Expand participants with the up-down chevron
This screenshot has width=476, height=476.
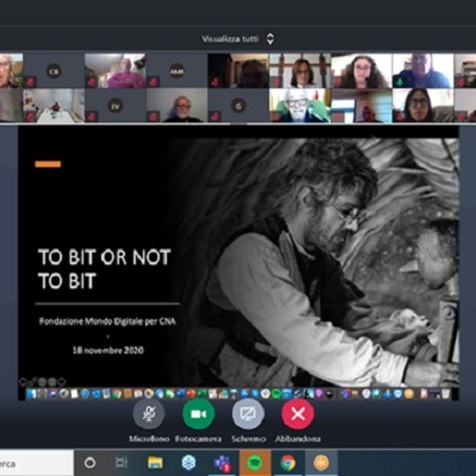[x=270, y=39]
